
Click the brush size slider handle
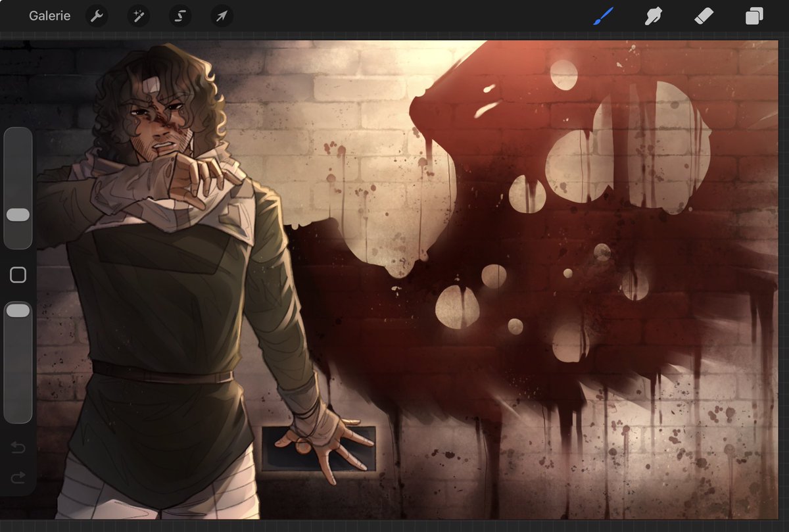[x=18, y=215]
